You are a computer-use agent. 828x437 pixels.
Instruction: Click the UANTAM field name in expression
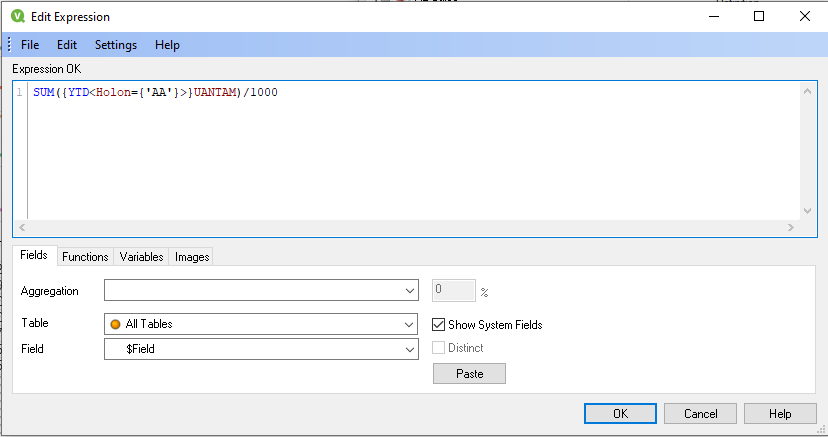coord(215,92)
